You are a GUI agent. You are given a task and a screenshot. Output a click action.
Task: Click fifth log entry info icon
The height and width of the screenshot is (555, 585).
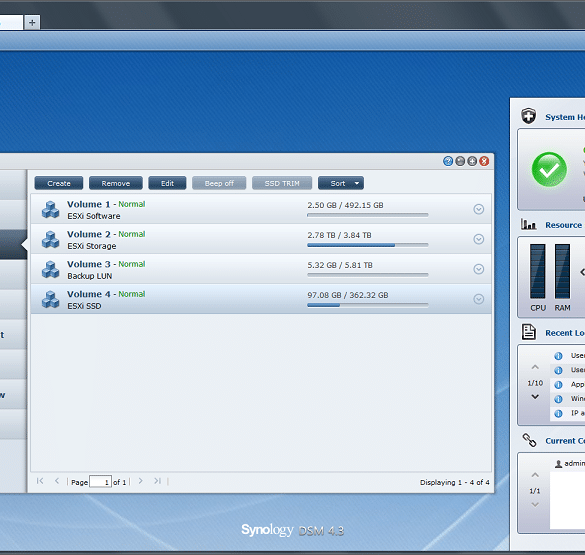pos(558,413)
